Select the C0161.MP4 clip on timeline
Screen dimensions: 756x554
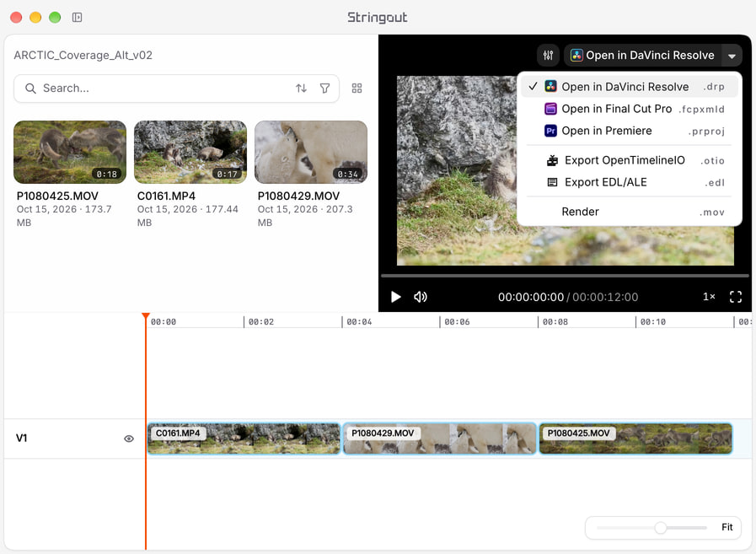[x=244, y=438]
